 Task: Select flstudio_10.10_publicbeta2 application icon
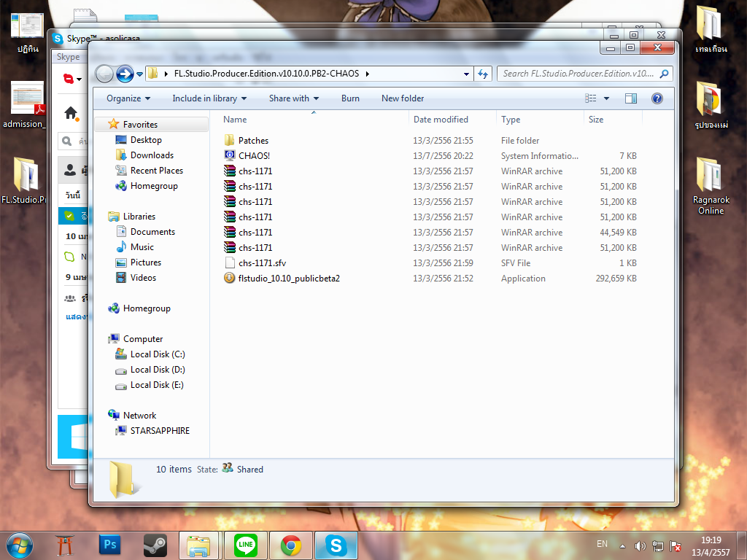pyautogui.click(x=229, y=278)
